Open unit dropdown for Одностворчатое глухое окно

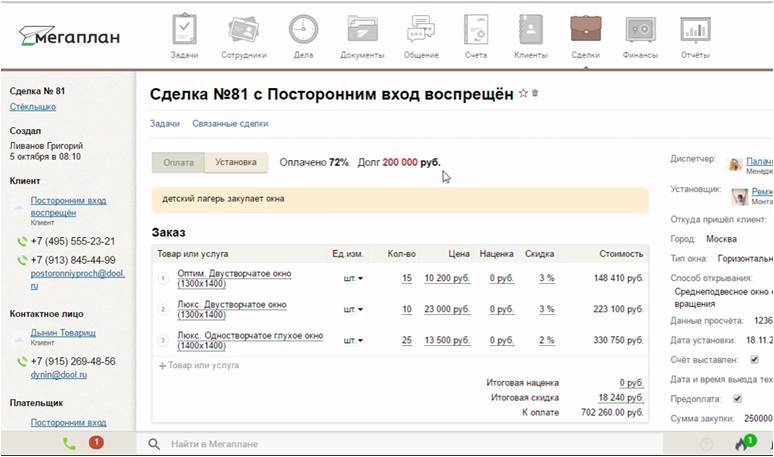[353, 341]
